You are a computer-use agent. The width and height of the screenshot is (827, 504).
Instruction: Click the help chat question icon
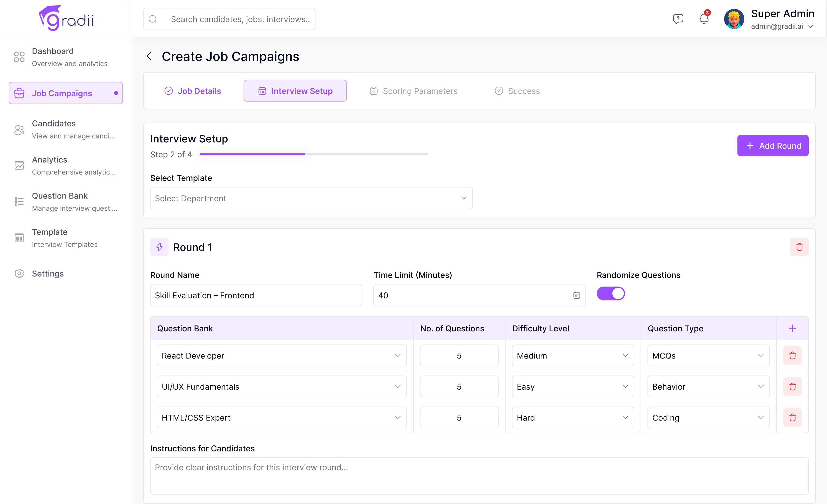[678, 19]
